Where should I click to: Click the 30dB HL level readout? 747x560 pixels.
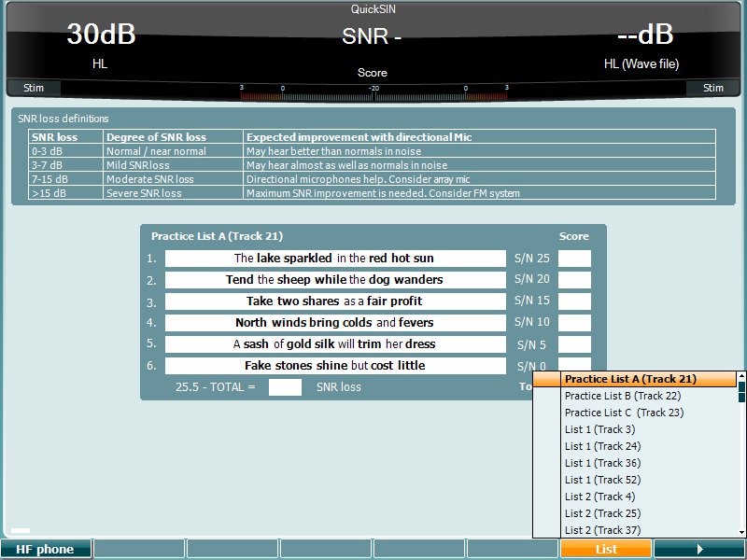pos(101,44)
